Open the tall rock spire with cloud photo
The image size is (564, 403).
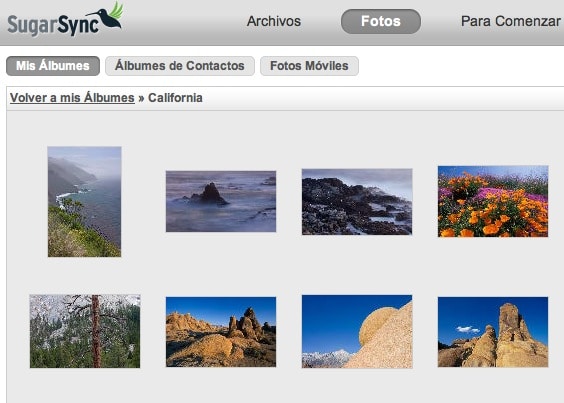(493, 332)
